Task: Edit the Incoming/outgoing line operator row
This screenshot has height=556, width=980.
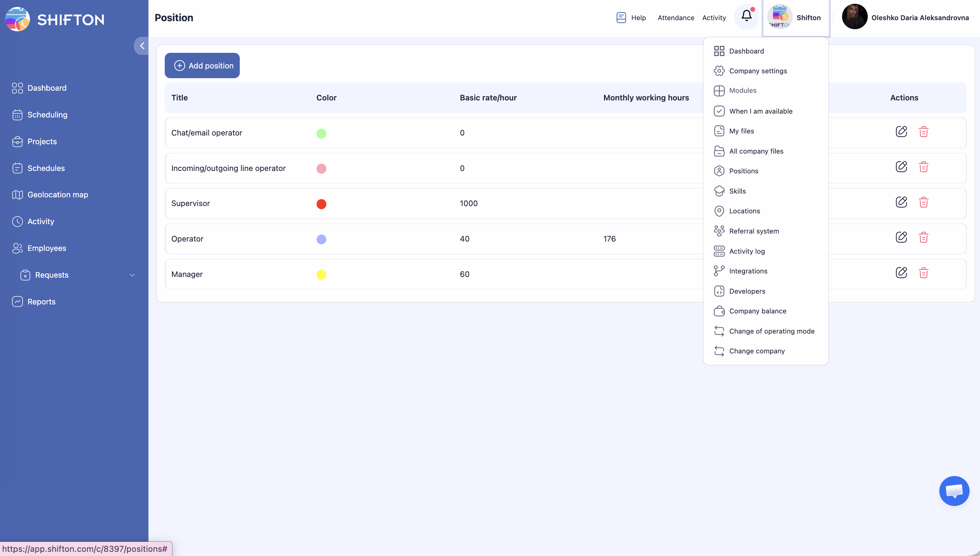Action: 901,167
